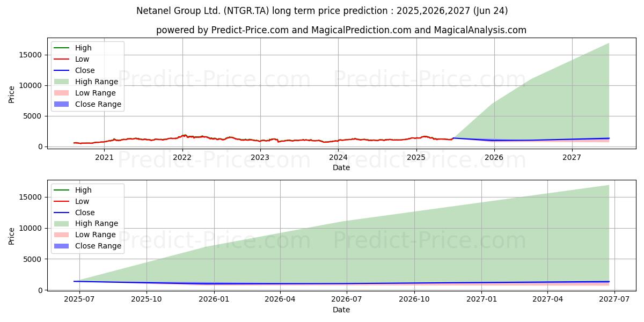Click the 2025 tick label on top chart
This screenshot has height=322, width=644.
coord(416,157)
